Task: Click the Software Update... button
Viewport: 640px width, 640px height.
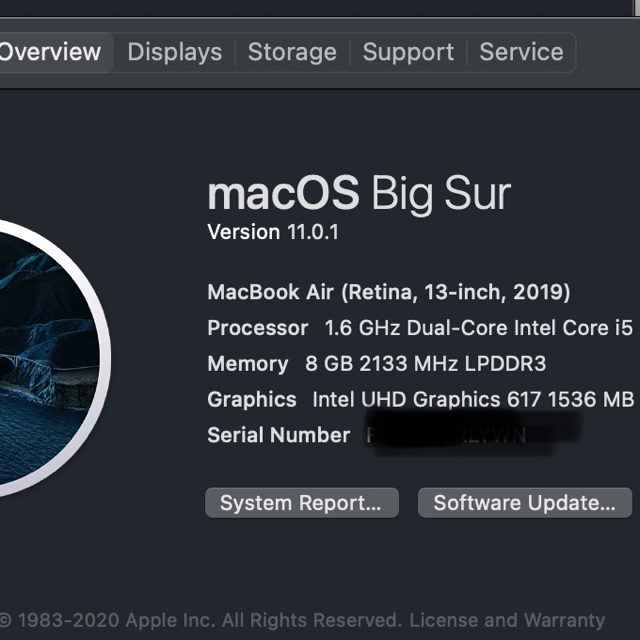Action: tap(524, 502)
